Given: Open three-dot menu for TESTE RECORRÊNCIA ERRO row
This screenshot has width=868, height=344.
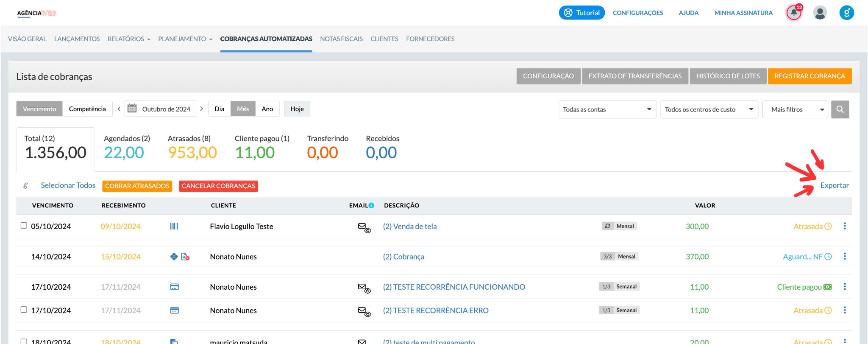Looking at the screenshot, I should (845, 310).
